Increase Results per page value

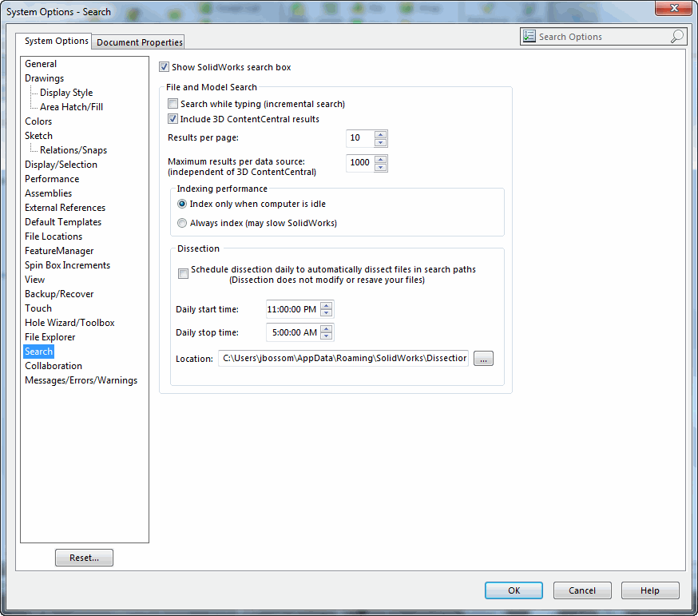[381, 134]
